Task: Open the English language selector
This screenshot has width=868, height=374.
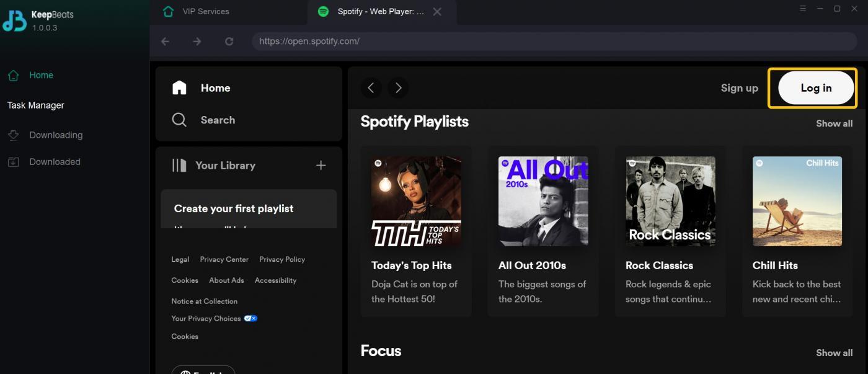Action: [203, 370]
